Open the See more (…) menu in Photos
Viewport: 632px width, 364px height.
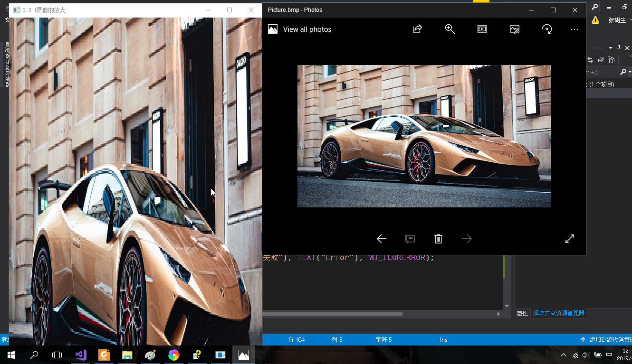pyautogui.click(x=574, y=29)
